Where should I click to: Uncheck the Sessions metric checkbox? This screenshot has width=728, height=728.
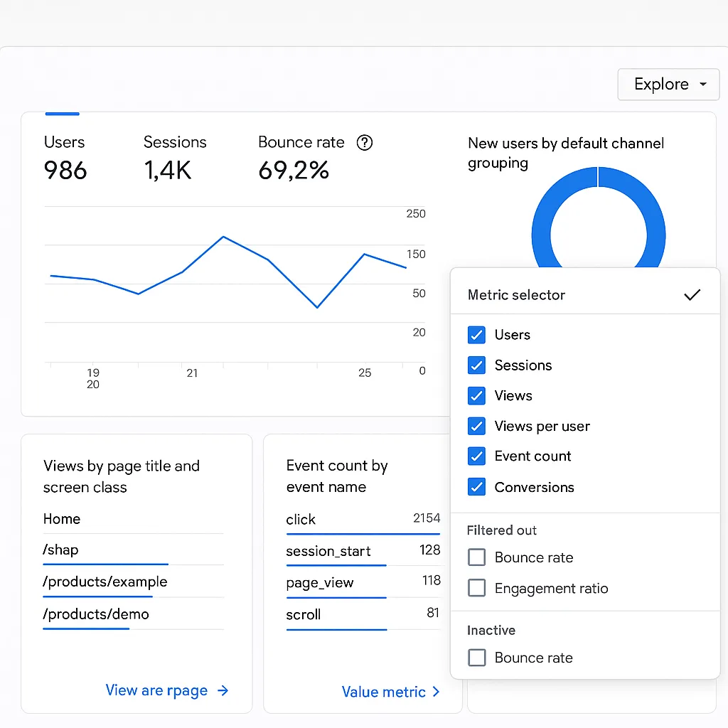pos(476,365)
